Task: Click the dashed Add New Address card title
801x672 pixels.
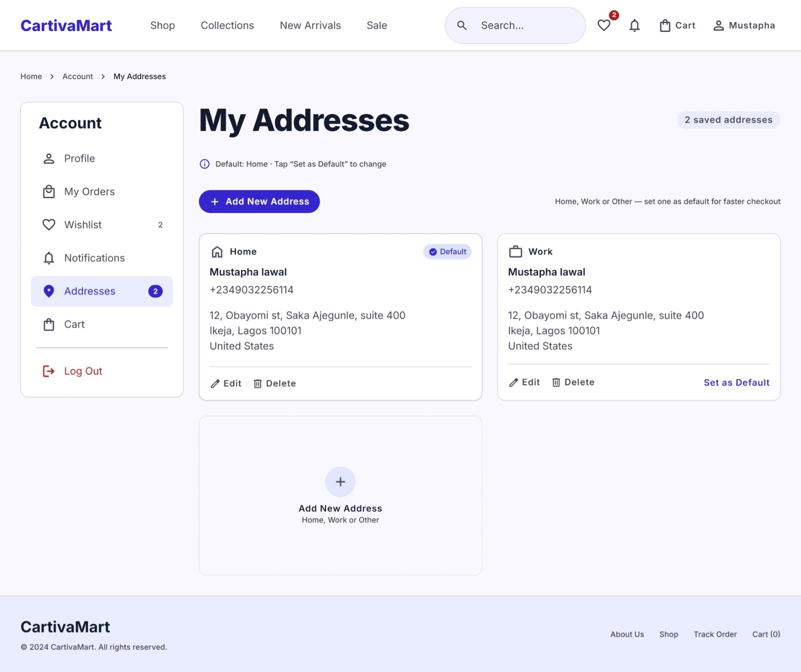Action: 341,508
